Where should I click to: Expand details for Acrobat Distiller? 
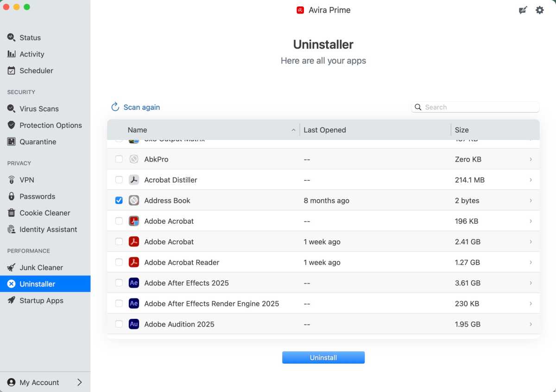[531, 180]
